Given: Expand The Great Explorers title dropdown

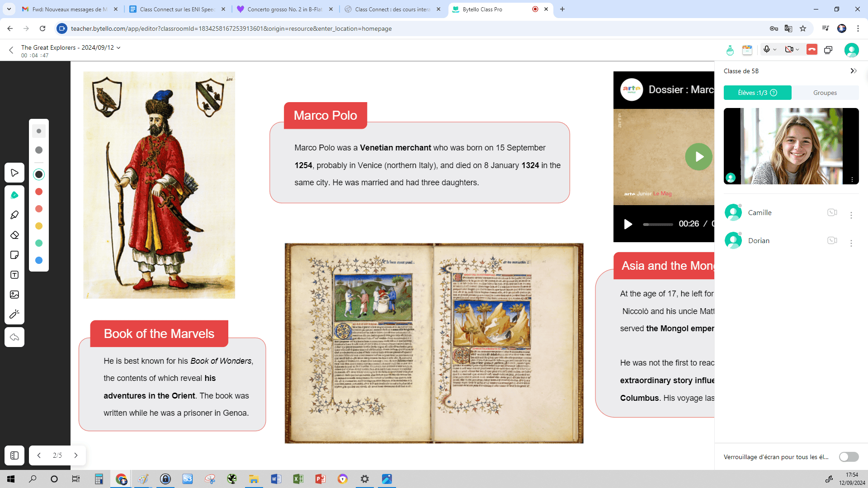Looking at the screenshot, I should click(x=118, y=47).
